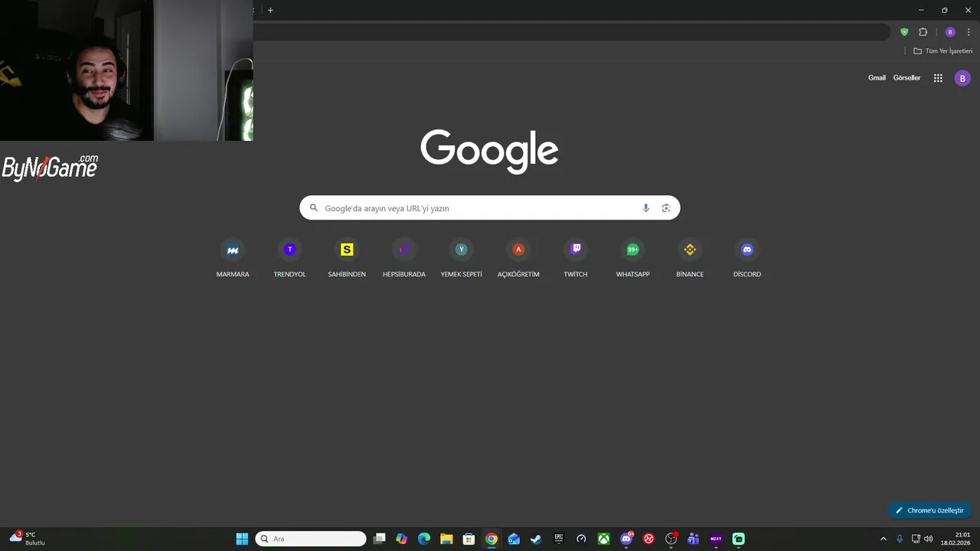980x551 pixels.
Task: Open the TWITCH shortcut tile
Action: coord(576,259)
